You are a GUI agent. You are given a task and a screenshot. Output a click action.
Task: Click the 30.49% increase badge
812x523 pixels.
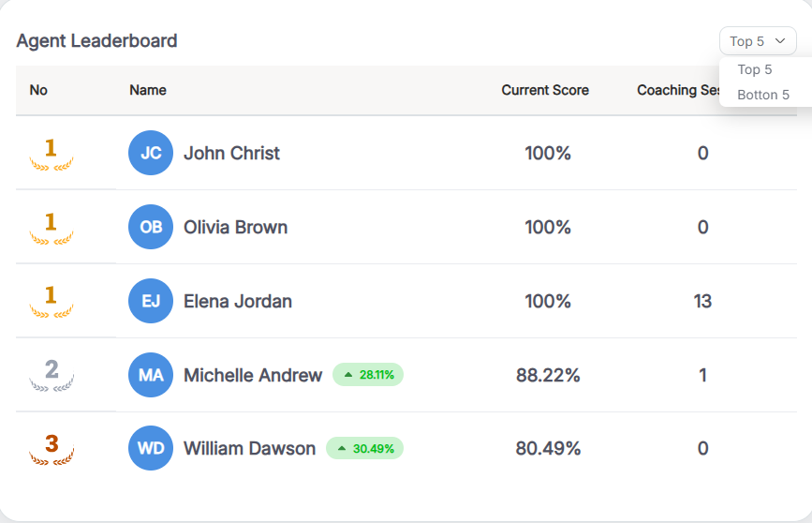click(x=364, y=448)
